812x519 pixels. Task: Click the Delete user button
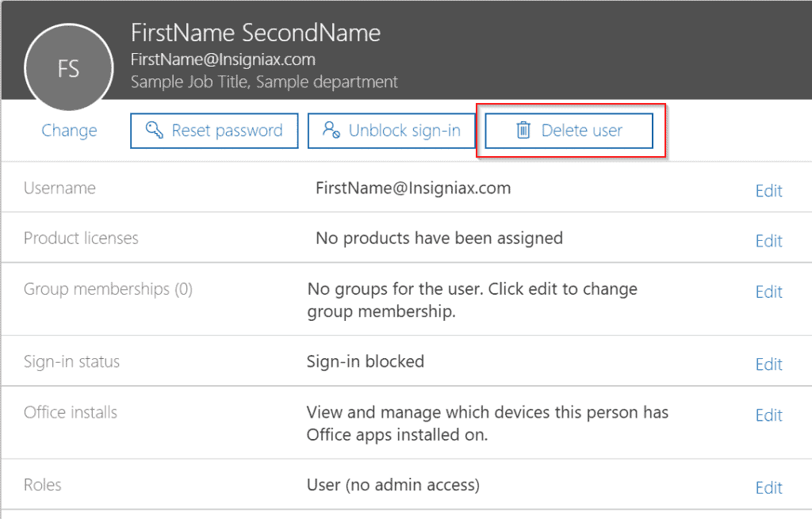[x=569, y=131]
